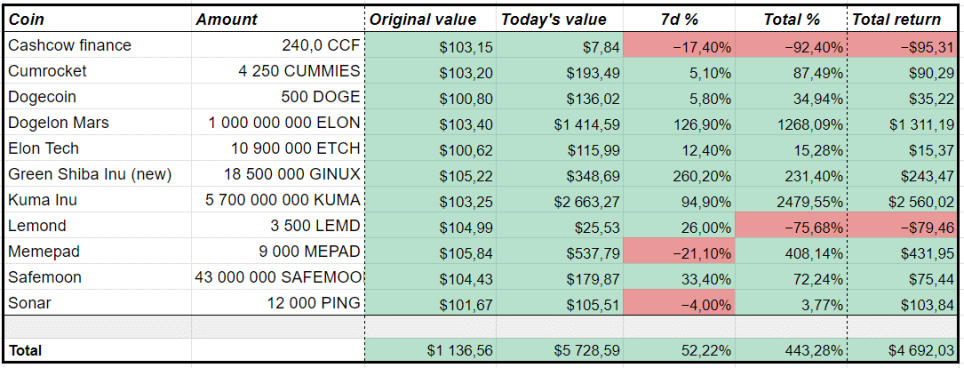Select Dogecoin total % cell 34,94%
The image size is (964, 368).
point(791,97)
